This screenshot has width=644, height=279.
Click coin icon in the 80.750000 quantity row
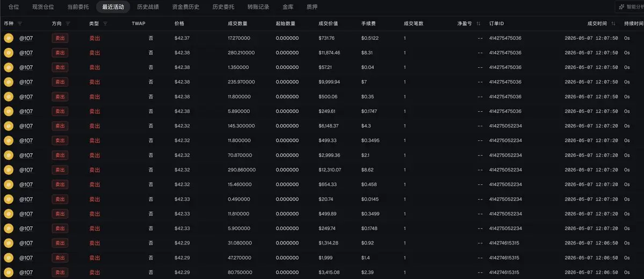point(9,273)
